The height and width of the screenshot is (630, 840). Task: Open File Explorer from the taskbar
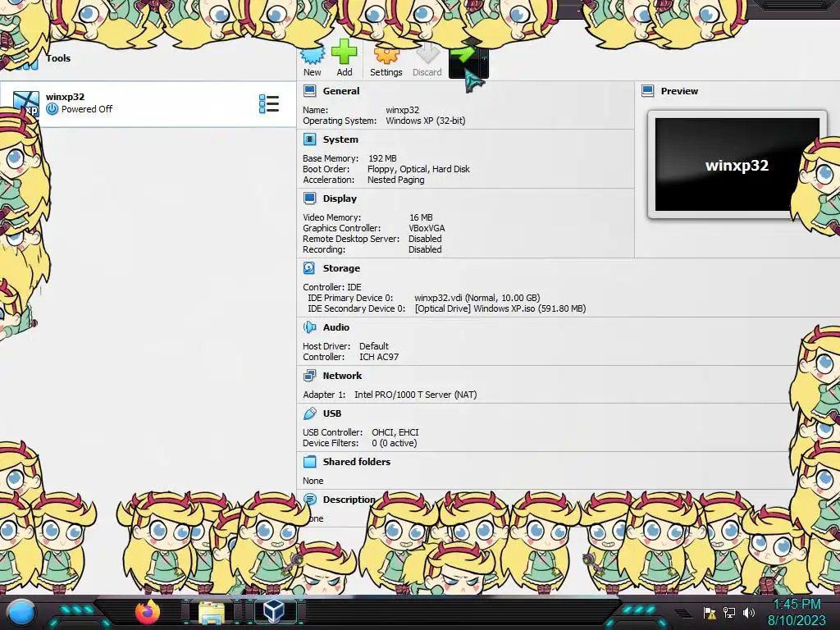212,612
